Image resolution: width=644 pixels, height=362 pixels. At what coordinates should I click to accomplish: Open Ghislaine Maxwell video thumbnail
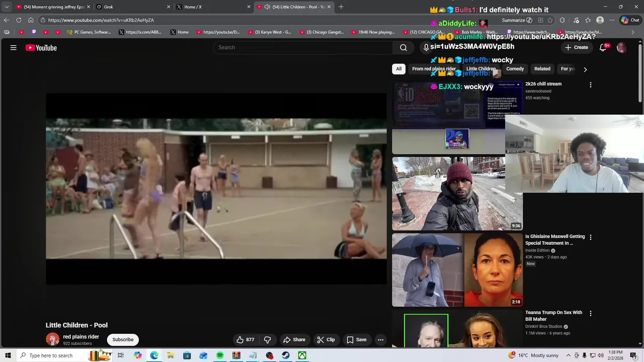[457, 270]
